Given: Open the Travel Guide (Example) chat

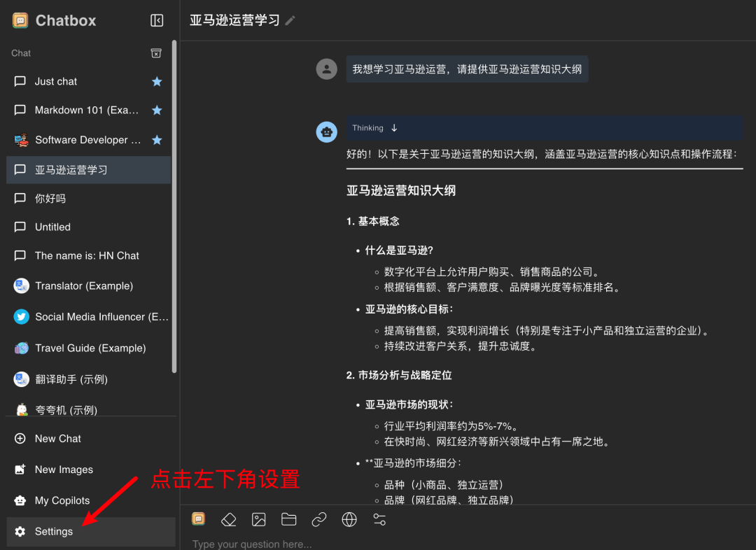Looking at the screenshot, I should [x=89, y=348].
